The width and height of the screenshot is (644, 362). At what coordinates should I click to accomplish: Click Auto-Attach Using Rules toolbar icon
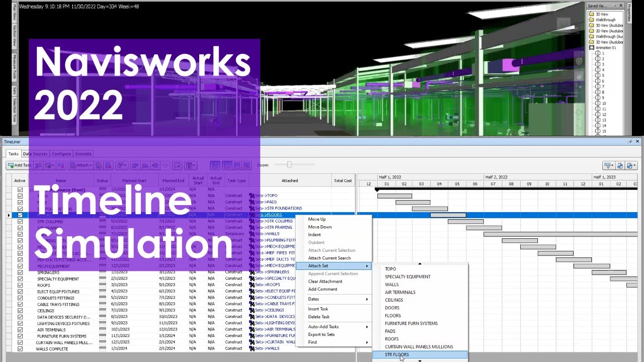coord(98,165)
